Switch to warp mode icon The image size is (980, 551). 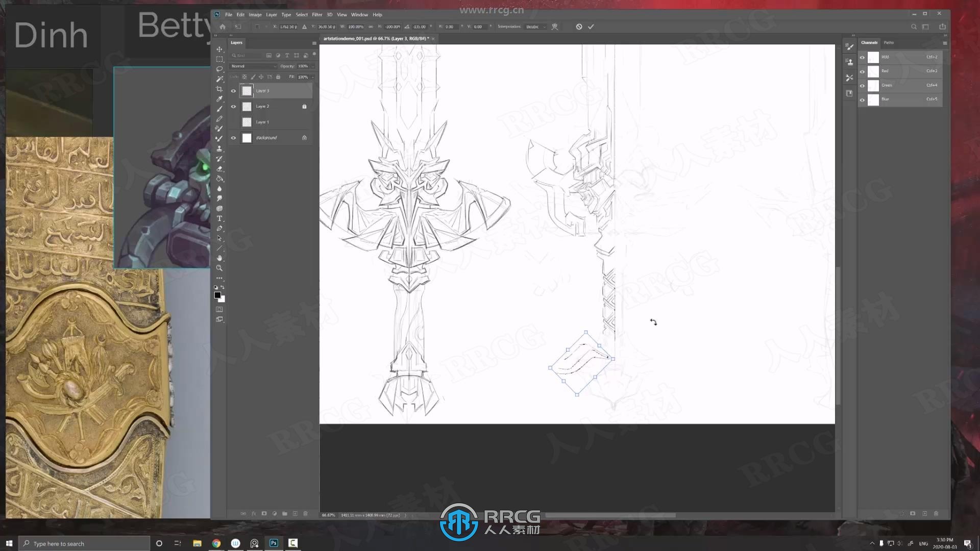click(555, 27)
